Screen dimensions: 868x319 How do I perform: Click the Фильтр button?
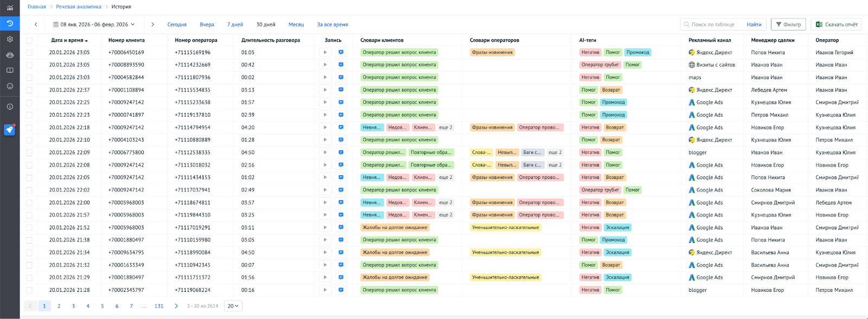788,24
